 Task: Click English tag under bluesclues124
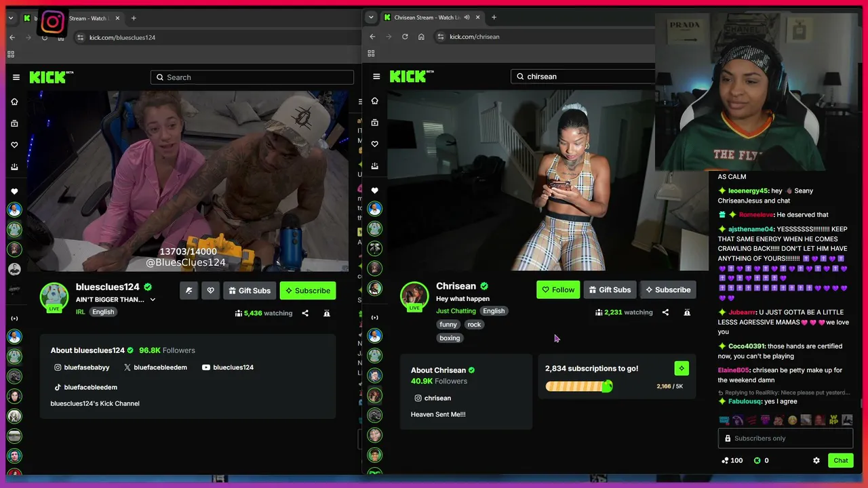[x=103, y=312]
